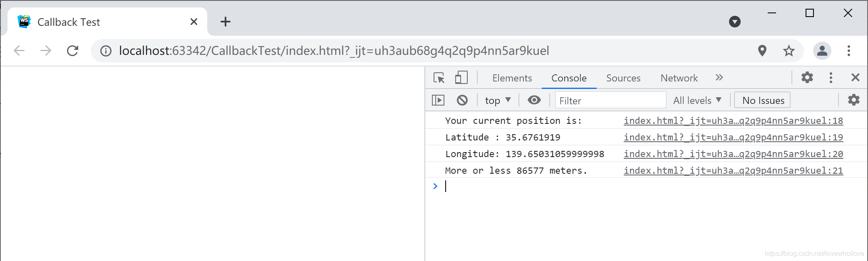This screenshot has width=868, height=261.
Task: Select 'Latitude : 35.6761919' log text
Action: click(x=503, y=137)
